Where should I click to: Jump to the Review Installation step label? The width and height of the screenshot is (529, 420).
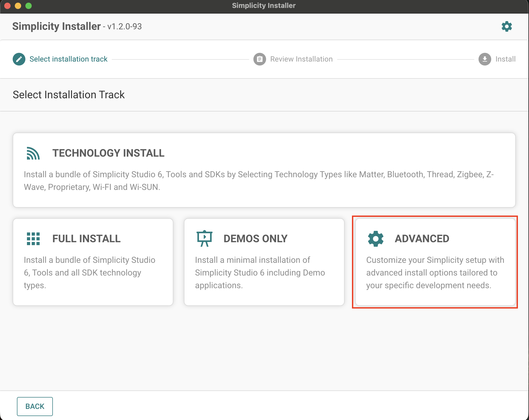click(301, 59)
